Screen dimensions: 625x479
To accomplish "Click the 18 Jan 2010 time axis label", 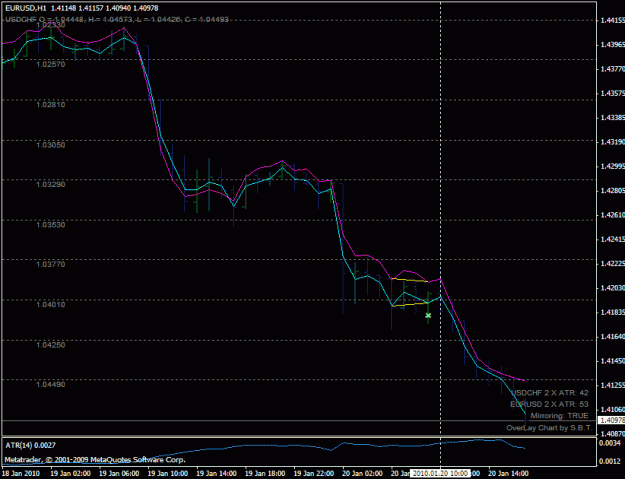I will point(20,473).
